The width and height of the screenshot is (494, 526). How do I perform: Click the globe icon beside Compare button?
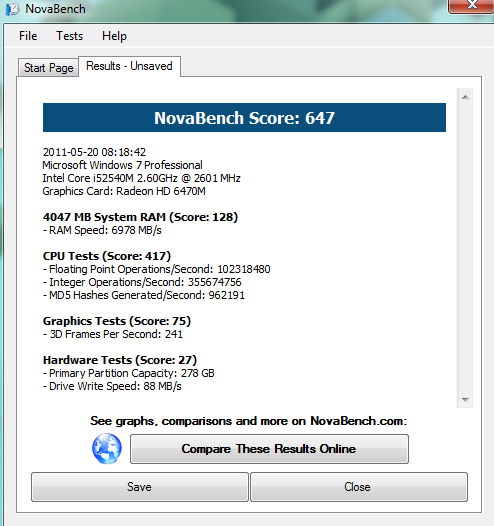(107, 449)
